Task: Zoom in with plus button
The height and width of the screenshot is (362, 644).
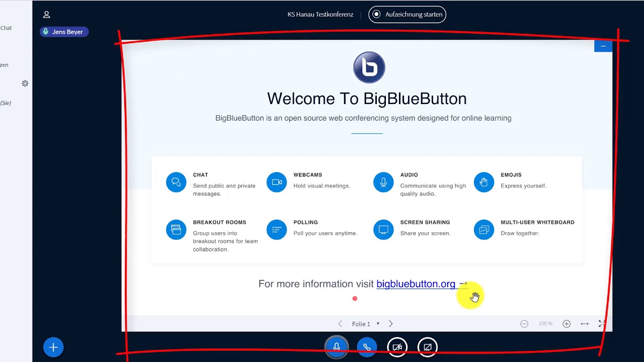Action: coord(567,324)
